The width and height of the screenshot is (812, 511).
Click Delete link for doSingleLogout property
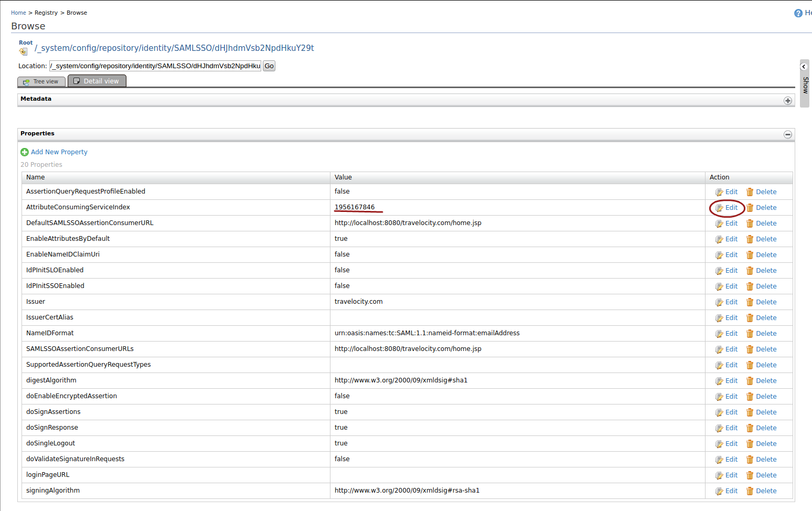[x=766, y=444]
